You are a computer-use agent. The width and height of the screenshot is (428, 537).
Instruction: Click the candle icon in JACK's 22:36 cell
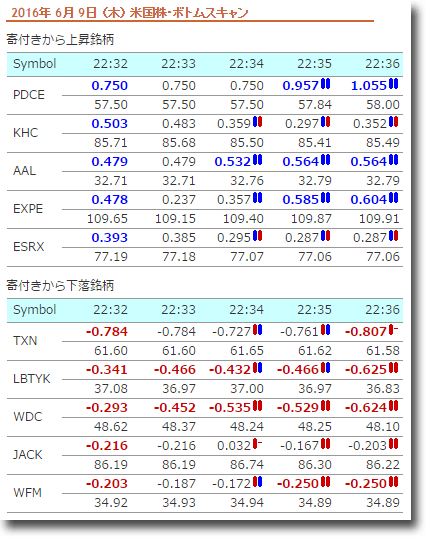click(394, 444)
